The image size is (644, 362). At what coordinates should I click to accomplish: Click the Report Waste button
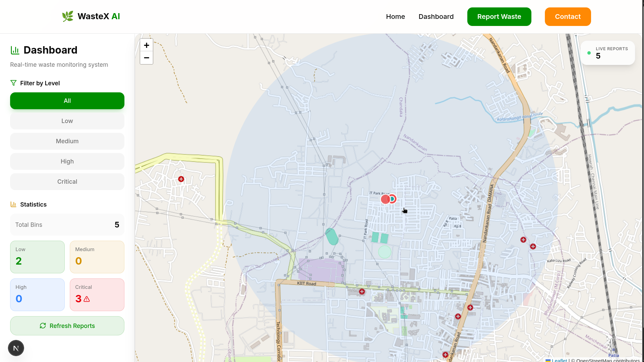[x=499, y=17]
